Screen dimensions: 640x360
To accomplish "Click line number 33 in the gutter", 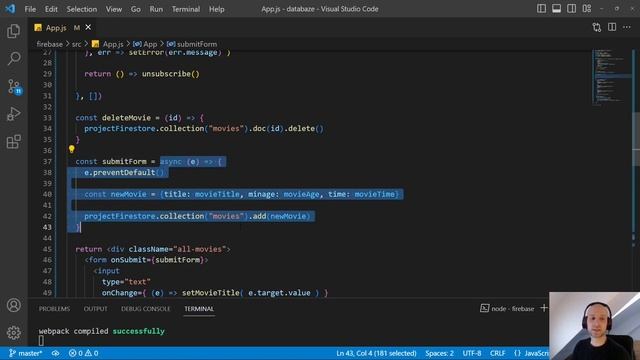I will [47, 118].
